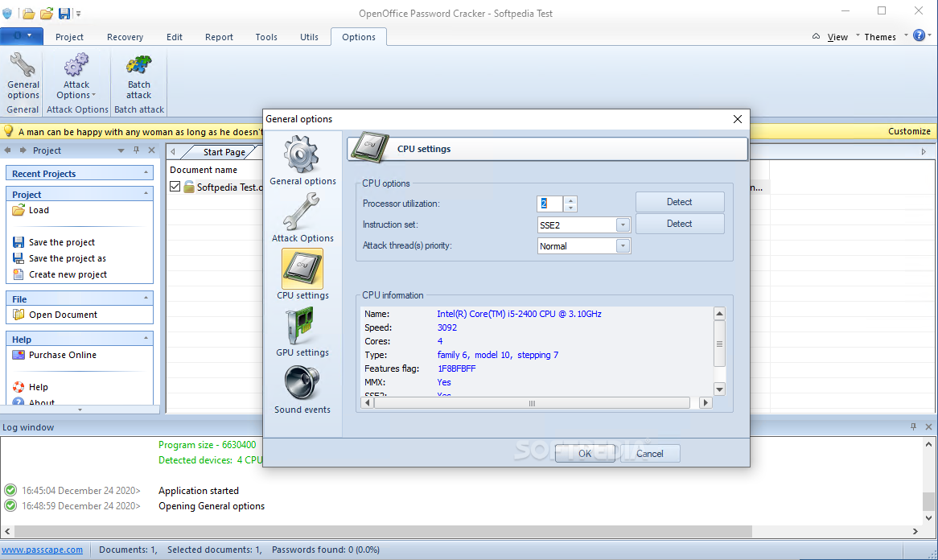938x560 pixels.
Task: Open the View menu
Action: pyautogui.click(x=837, y=36)
